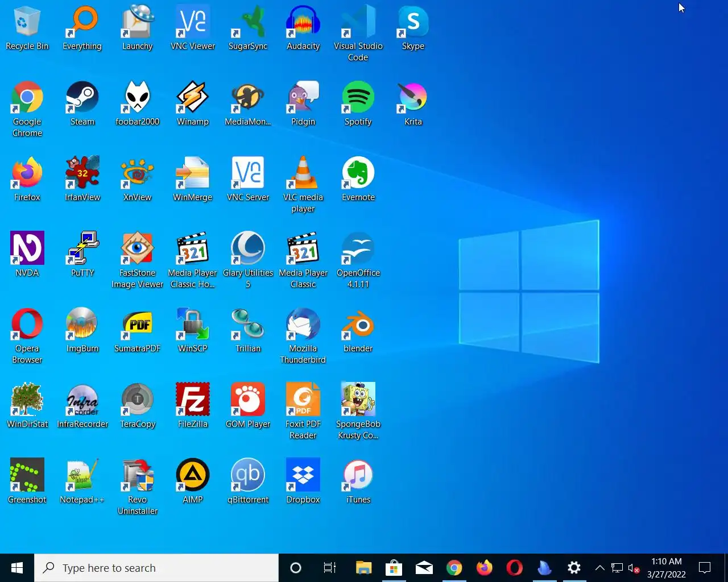Screen dimensions: 728x582
Task: Click the Opera Browser desktop icon
Action: pos(27,335)
